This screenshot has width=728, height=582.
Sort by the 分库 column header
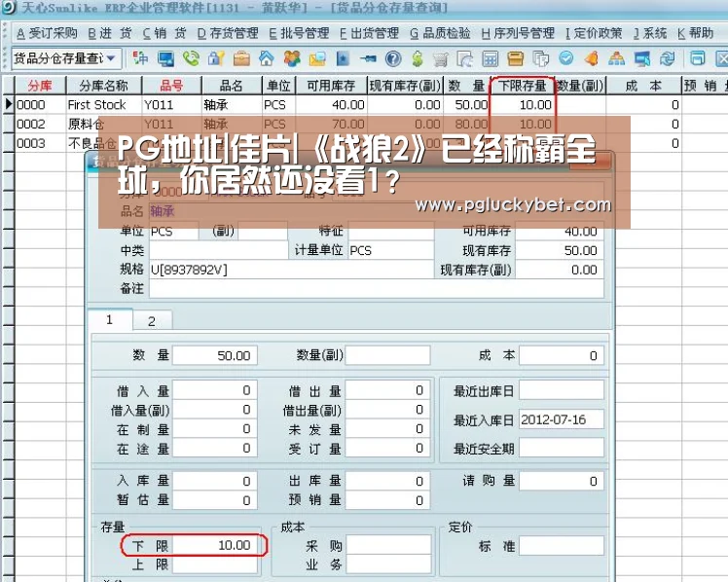pyautogui.click(x=40, y=86)
